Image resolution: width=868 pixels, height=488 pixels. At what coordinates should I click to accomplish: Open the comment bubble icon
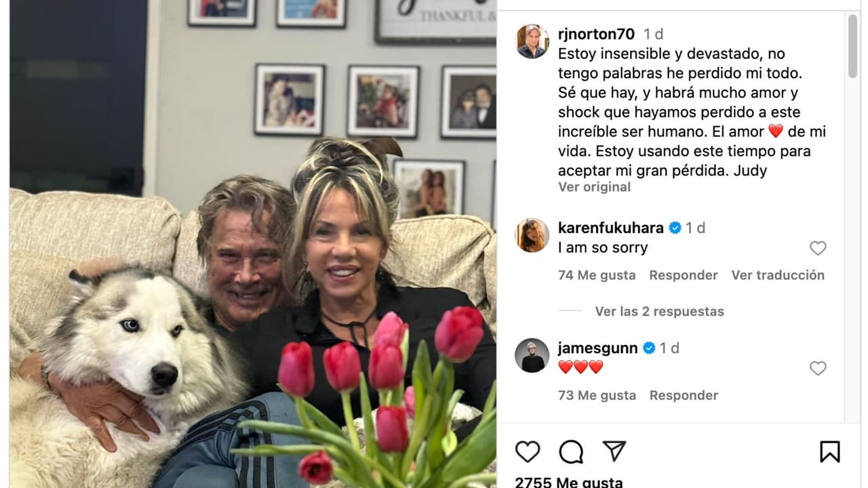pyautogui.click(x=571, y=451)
